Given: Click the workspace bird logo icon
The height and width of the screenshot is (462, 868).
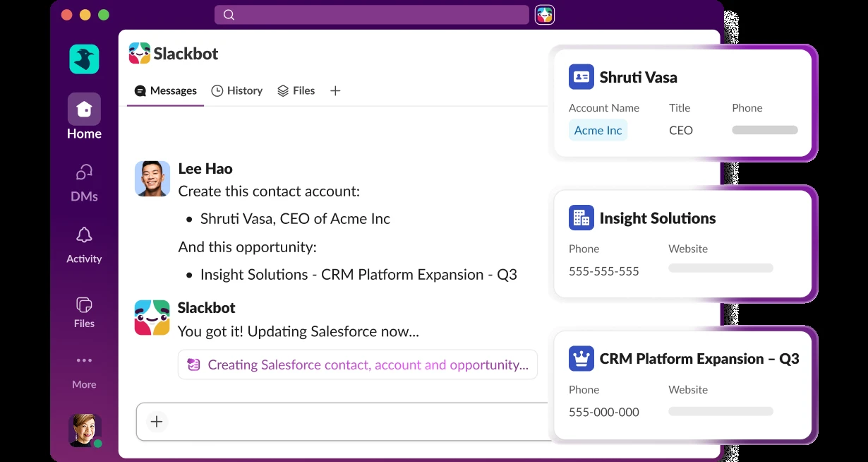Looking at the screenshot, I should (x=84, y=59).
